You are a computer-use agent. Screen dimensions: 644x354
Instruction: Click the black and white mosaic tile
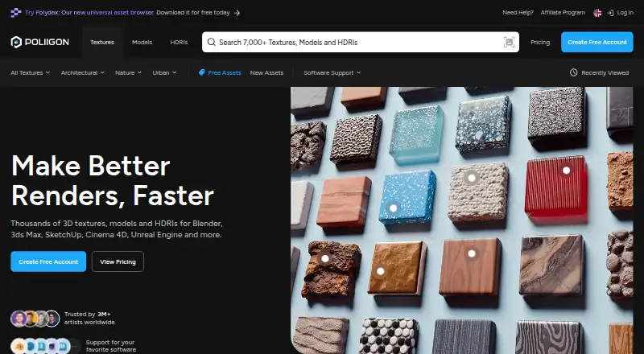(388, 336)
